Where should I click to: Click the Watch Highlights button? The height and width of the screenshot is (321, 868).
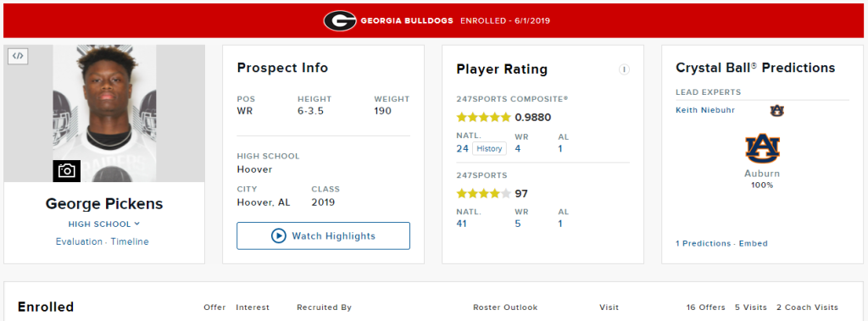pyautogui.click(x=323, y=236)
